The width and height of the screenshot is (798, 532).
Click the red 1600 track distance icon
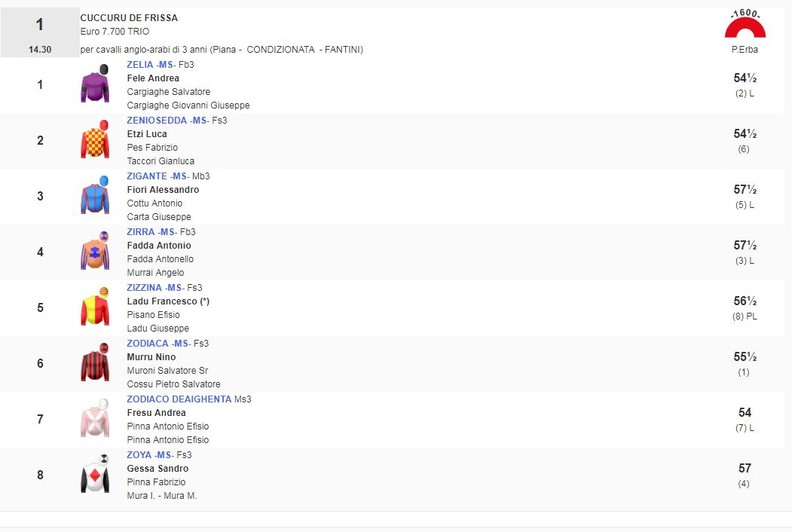744,25
